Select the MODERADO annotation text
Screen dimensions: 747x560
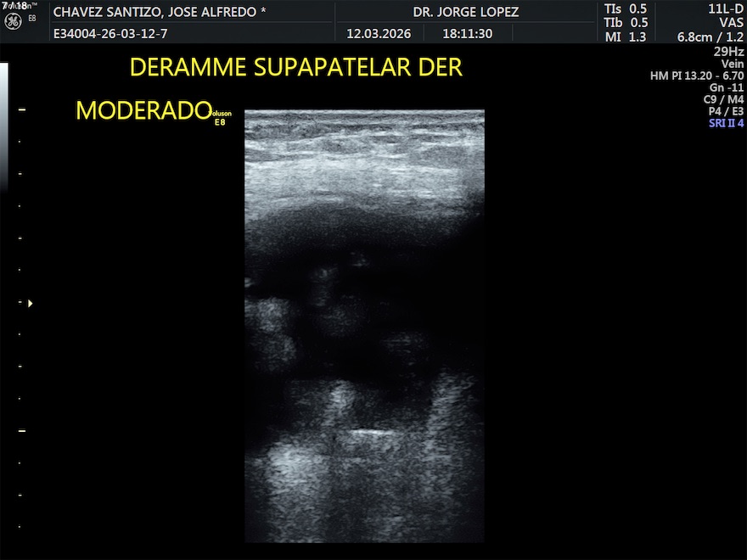[x=143, y=110]
